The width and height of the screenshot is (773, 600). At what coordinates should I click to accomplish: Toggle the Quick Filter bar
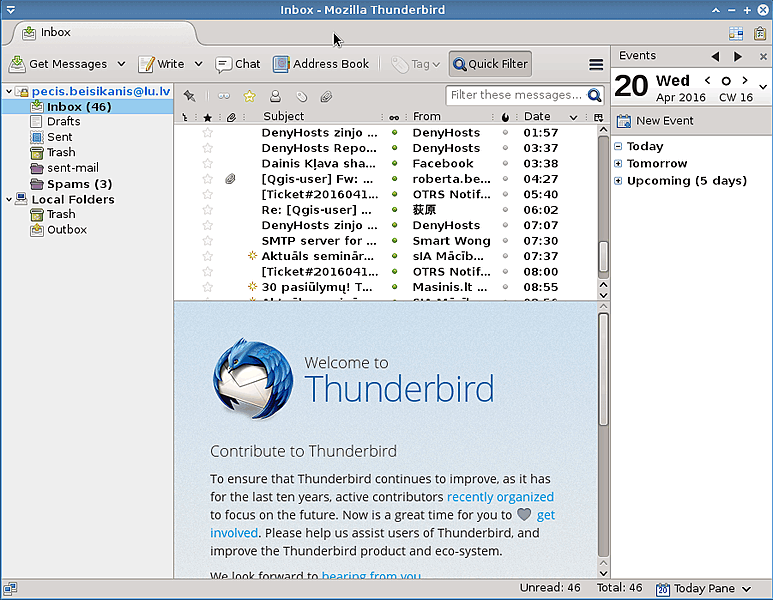tap(490, 64)
